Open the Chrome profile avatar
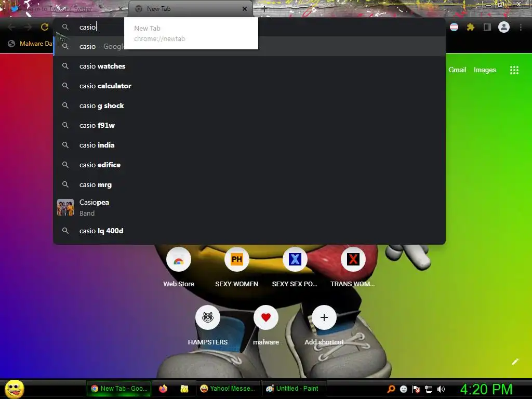Screen dimensions: 532x399 point(504,27)
